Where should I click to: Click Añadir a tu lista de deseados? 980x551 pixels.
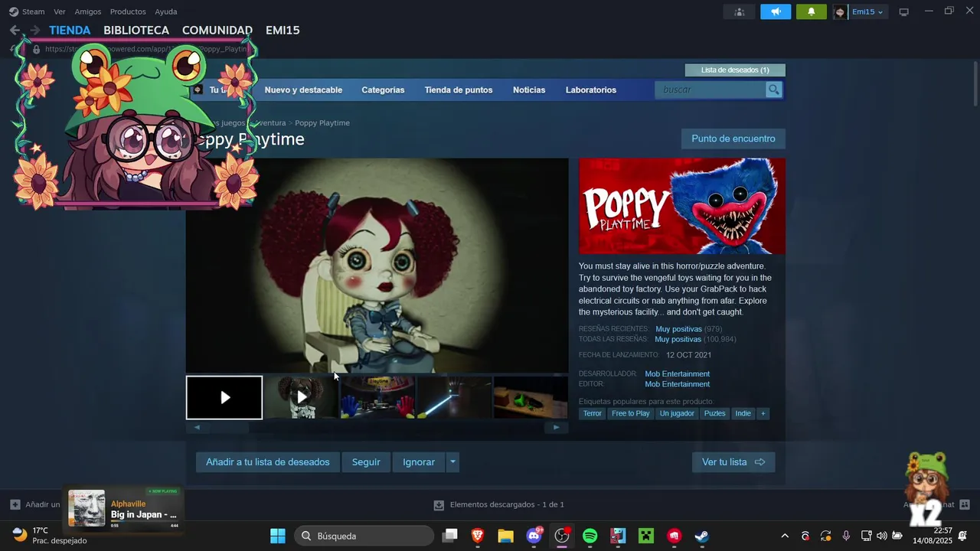point(268,462)
